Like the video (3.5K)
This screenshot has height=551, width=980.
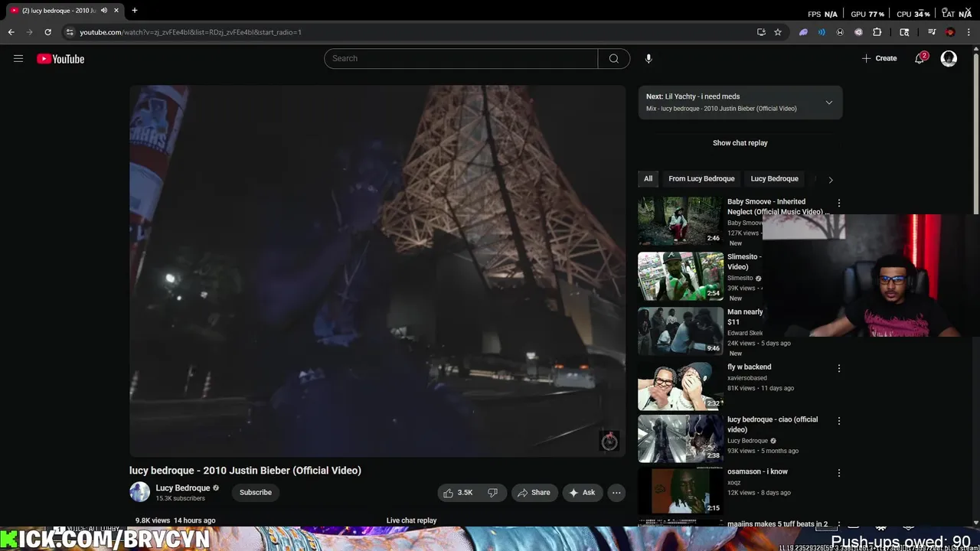coord(458,492)
